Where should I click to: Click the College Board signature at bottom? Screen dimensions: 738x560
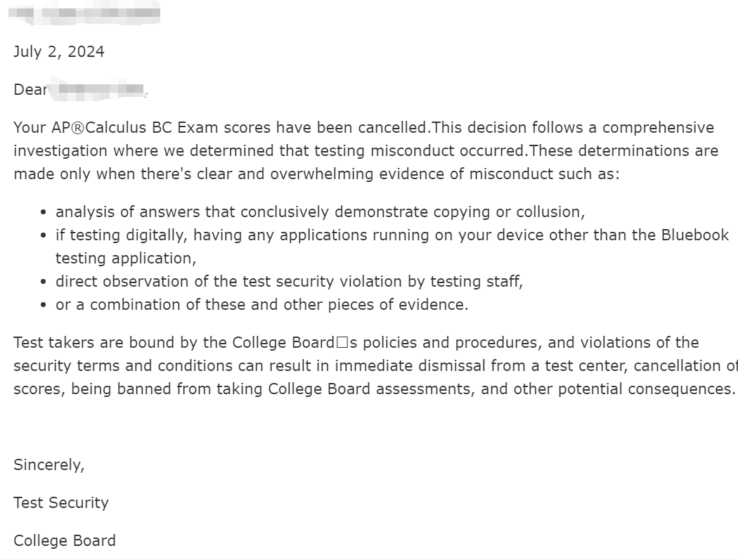[65, 540]
